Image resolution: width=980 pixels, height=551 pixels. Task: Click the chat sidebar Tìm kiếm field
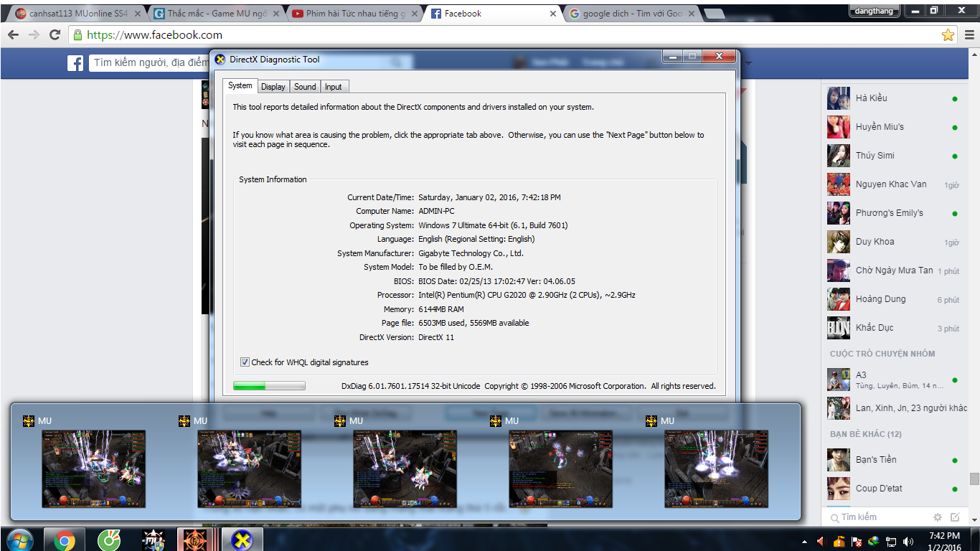(879, 517)
